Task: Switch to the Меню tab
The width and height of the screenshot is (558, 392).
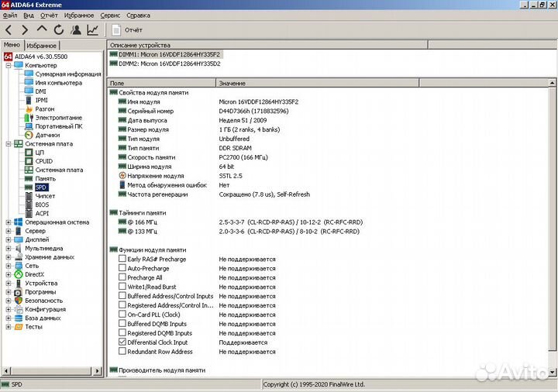Action: coord(12,45)
